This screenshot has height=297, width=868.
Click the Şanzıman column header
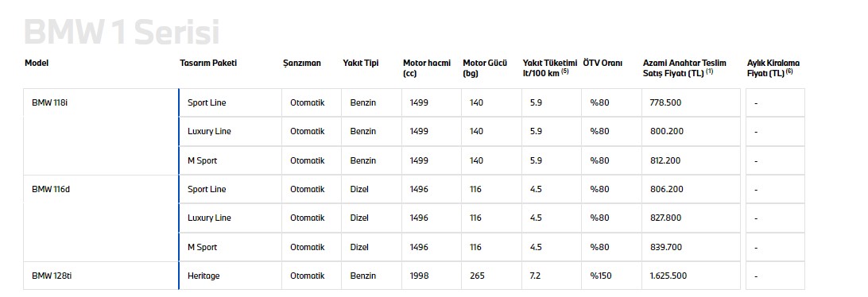click(x=302, y=63)
